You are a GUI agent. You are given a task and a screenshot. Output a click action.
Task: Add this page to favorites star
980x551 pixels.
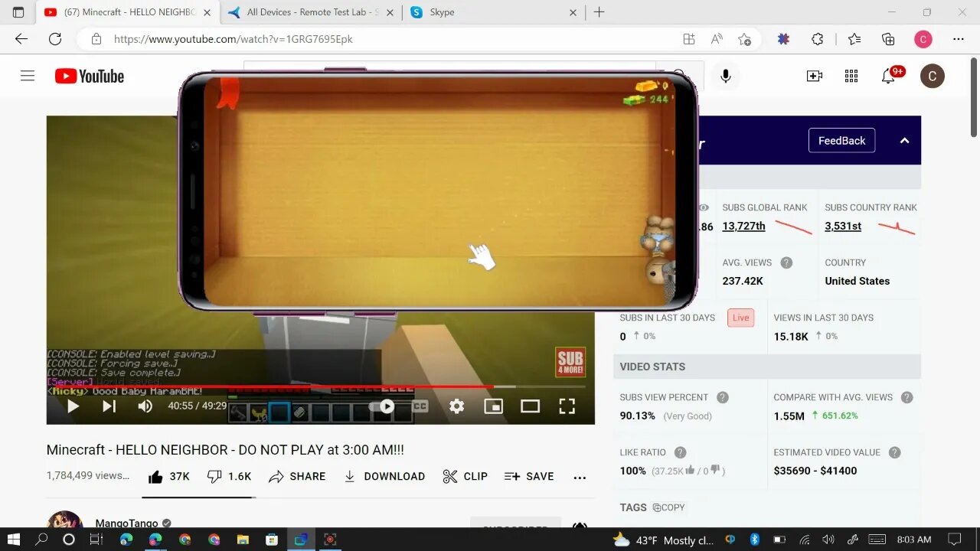(744, 39)
